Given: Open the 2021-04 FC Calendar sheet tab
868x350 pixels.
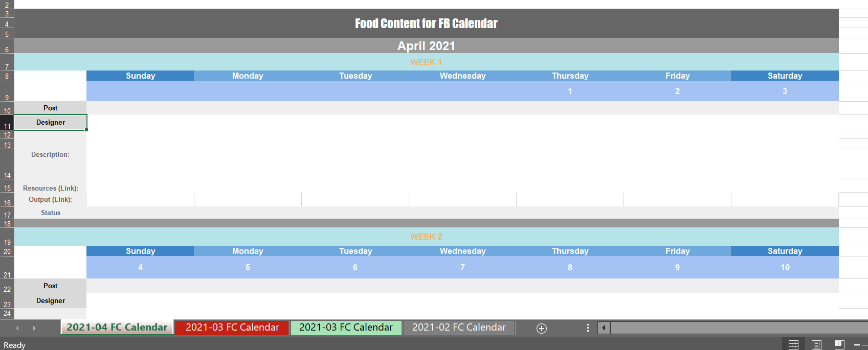Looking at the screenshot, I should point(117,328).
